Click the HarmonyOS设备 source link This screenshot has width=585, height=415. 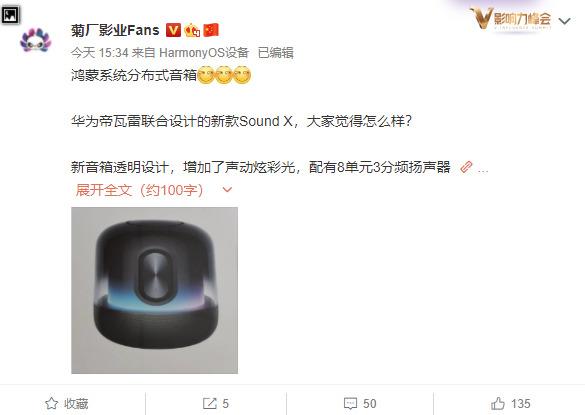(x=204, y=53)
